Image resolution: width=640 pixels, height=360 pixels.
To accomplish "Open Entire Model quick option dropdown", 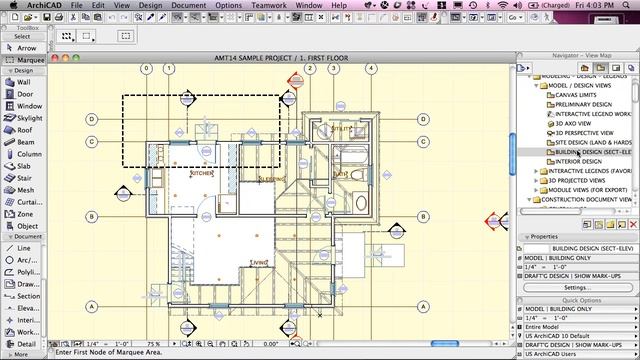I will (x=581, y=327).
